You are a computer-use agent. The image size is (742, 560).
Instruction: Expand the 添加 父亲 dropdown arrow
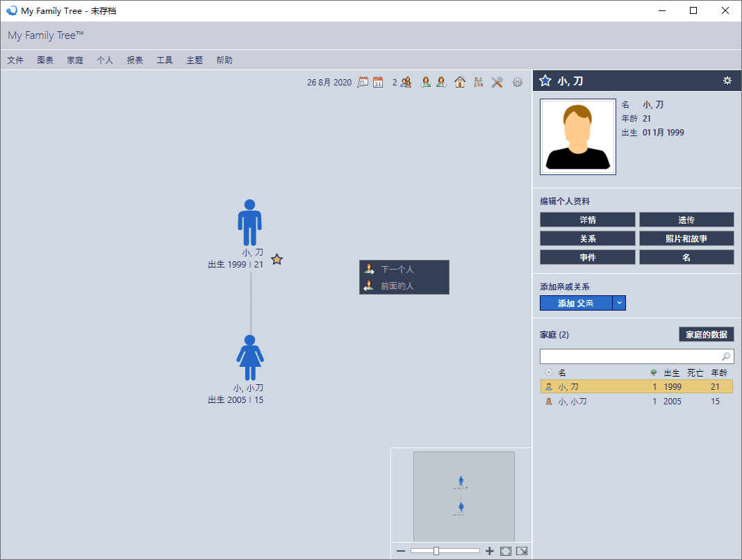click(618, 303)
